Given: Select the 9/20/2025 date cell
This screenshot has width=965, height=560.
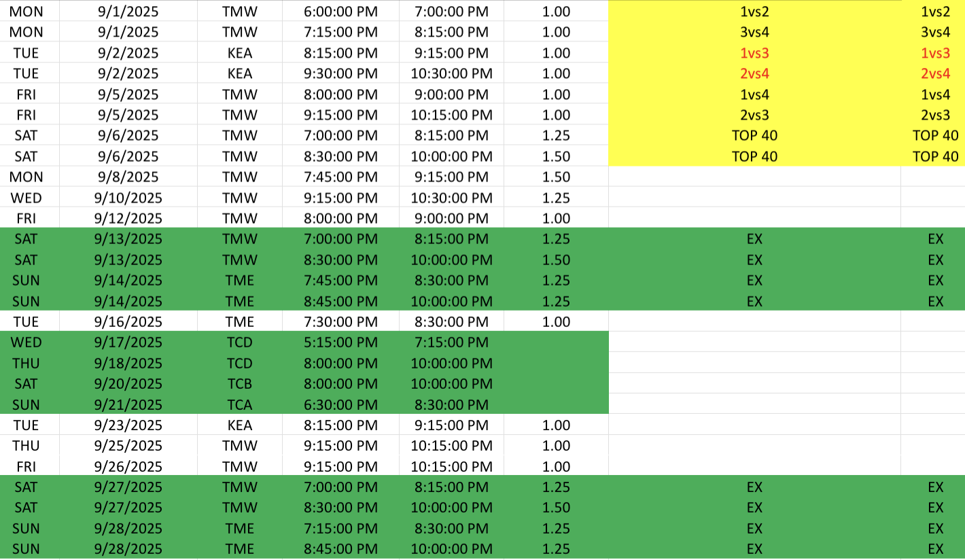Looking at the screenshot, I should pyautogui.click(x=128, y=383).
